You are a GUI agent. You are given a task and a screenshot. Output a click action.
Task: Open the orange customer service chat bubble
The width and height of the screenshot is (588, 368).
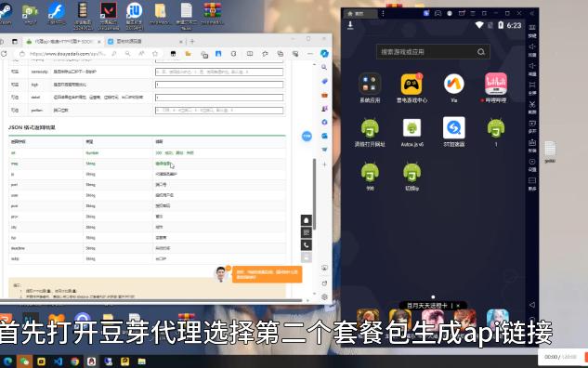pos(267,274)
